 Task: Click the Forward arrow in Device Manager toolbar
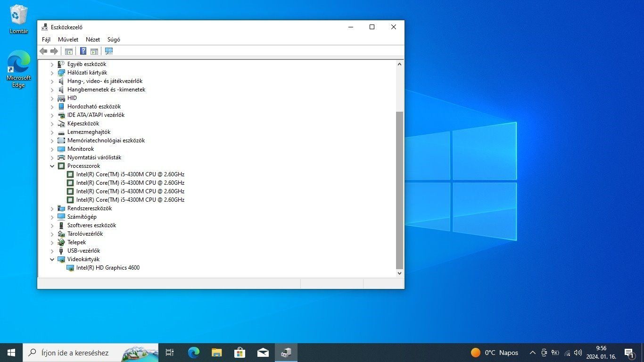click(54, 51)
